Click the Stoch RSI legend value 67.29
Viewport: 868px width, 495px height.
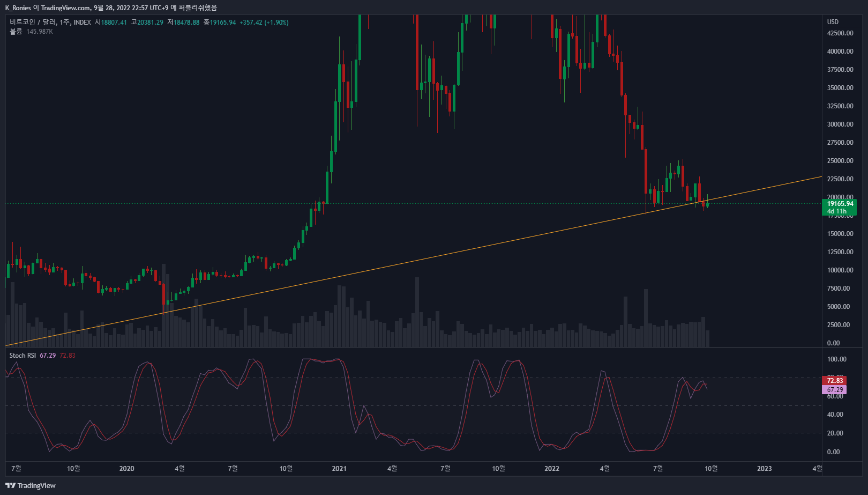click(48, 356)
